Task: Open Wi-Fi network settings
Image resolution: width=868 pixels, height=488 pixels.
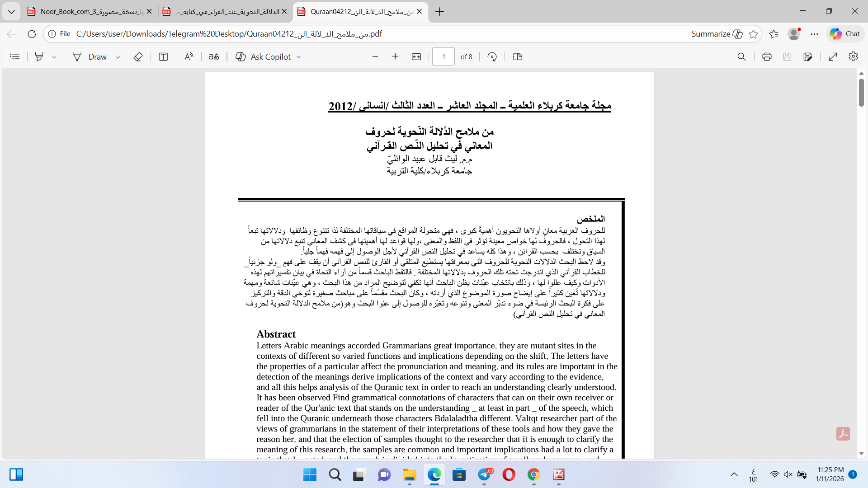Action: (x=775, y=474)
